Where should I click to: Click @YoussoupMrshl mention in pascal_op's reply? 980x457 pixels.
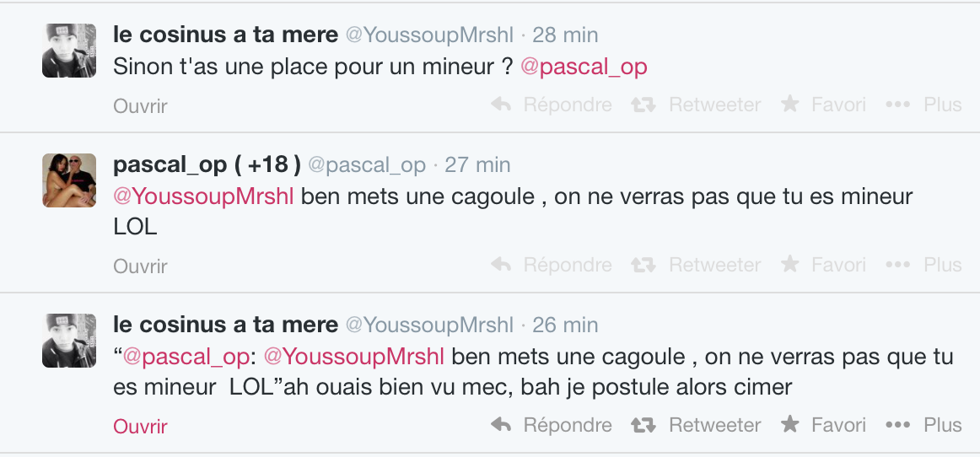[x=203, y=197]
